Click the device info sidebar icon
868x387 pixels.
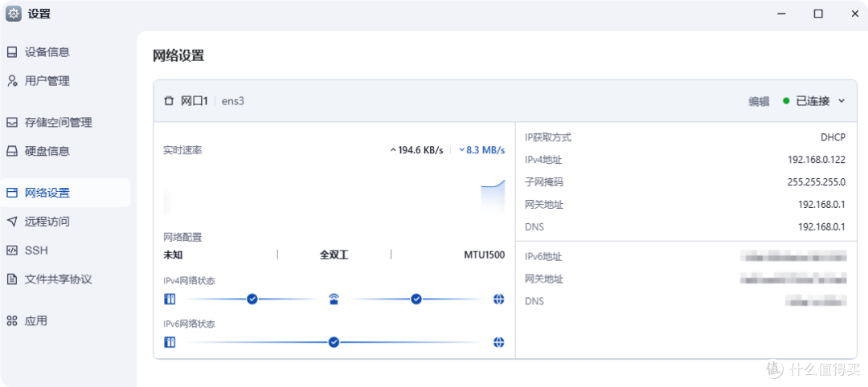tap(12, 52)
